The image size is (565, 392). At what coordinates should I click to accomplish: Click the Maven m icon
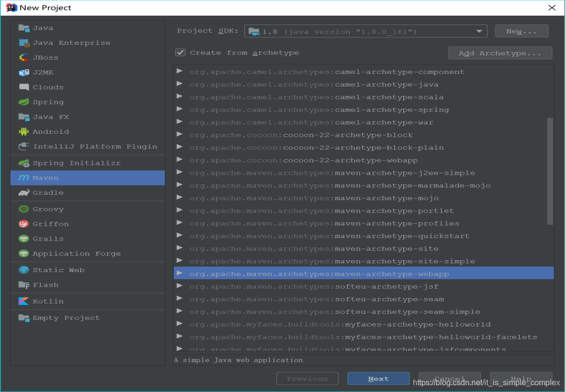pyautogui.click(x=24, y=178)
